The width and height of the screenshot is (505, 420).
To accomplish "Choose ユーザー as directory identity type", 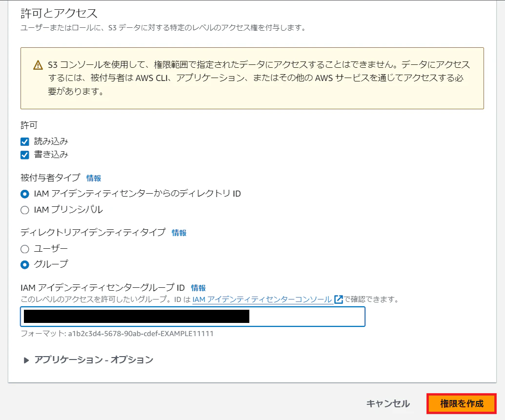I will [25, 249].
